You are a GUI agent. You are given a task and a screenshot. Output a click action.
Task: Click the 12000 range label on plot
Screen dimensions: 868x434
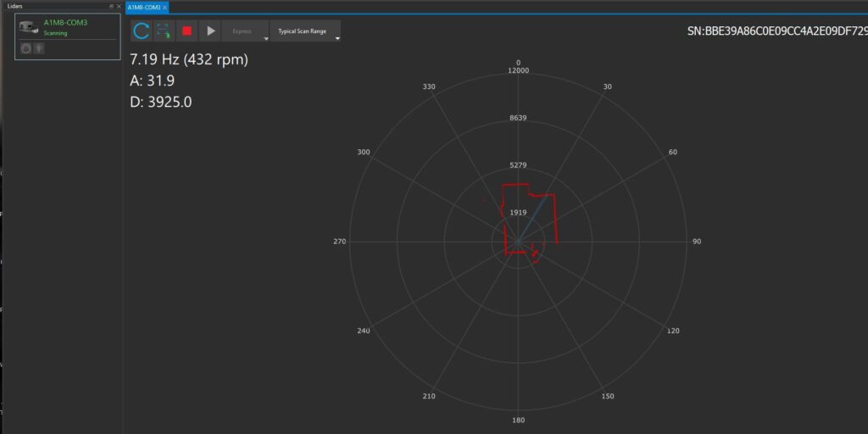pyautogui.click(x=518, y=70)
